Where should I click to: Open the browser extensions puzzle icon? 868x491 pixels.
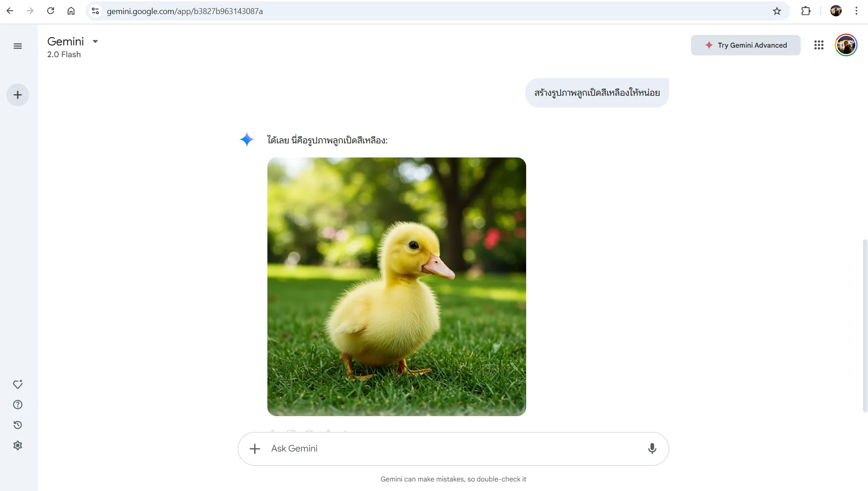(806, 11)
